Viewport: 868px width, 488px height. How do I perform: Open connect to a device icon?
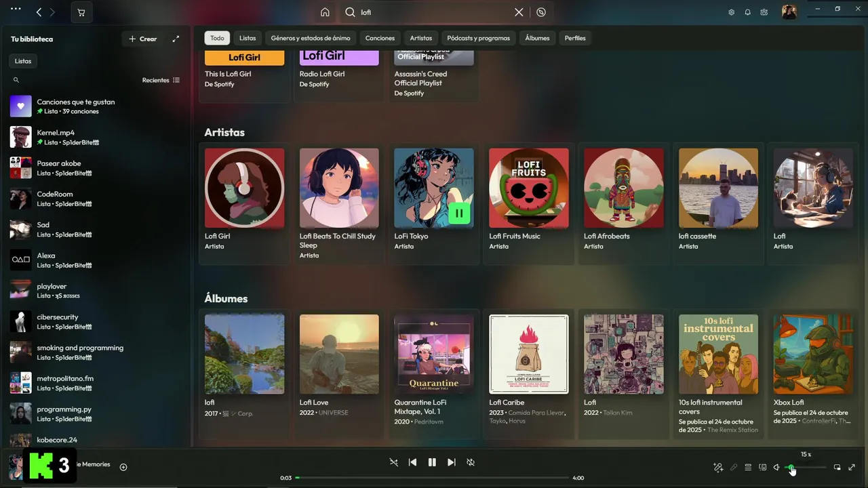763,467
